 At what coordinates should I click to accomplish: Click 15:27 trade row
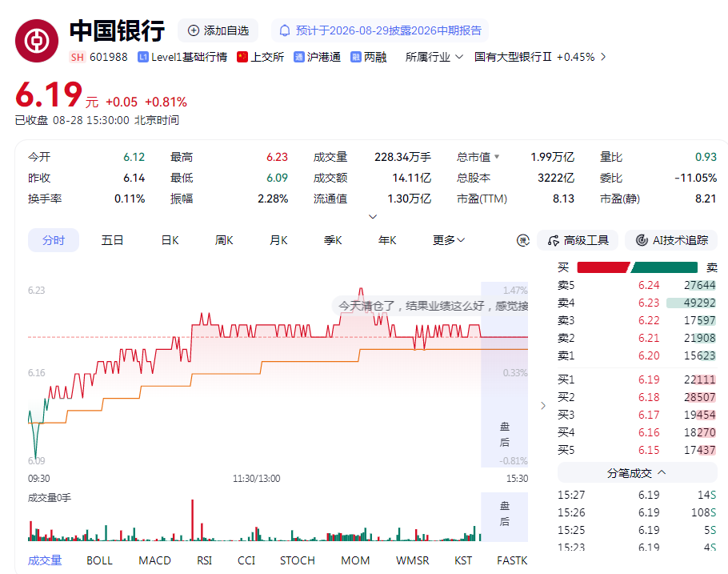click(637, 495)
